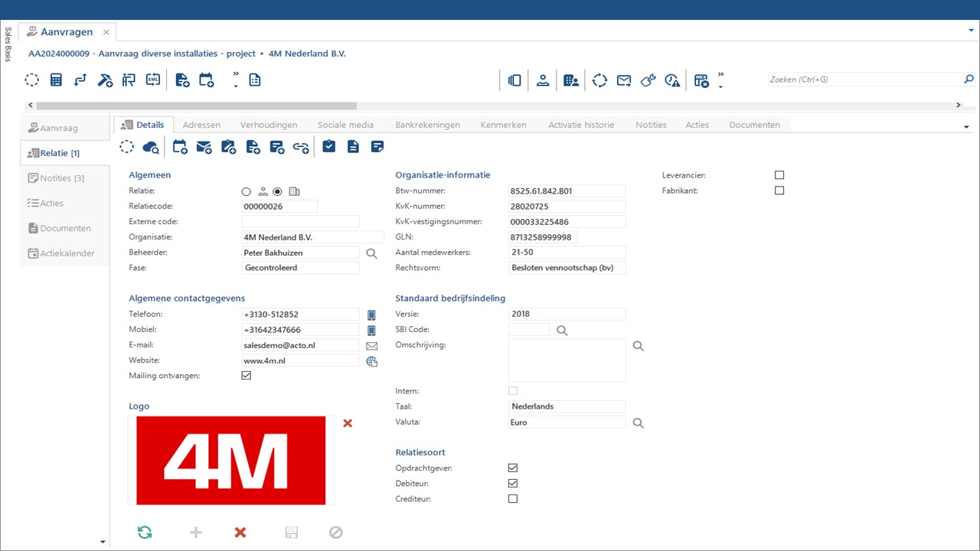Viewport: 980px width, 551px height.
Task: Click the note icon at the end of the Details toolbar
Action: (x=377, y=146)
